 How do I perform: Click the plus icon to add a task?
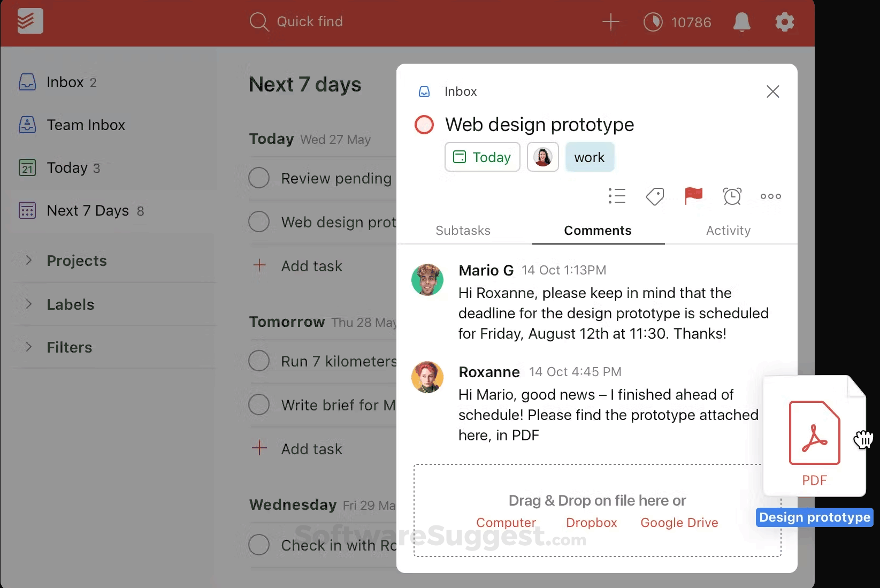point(610,22)
